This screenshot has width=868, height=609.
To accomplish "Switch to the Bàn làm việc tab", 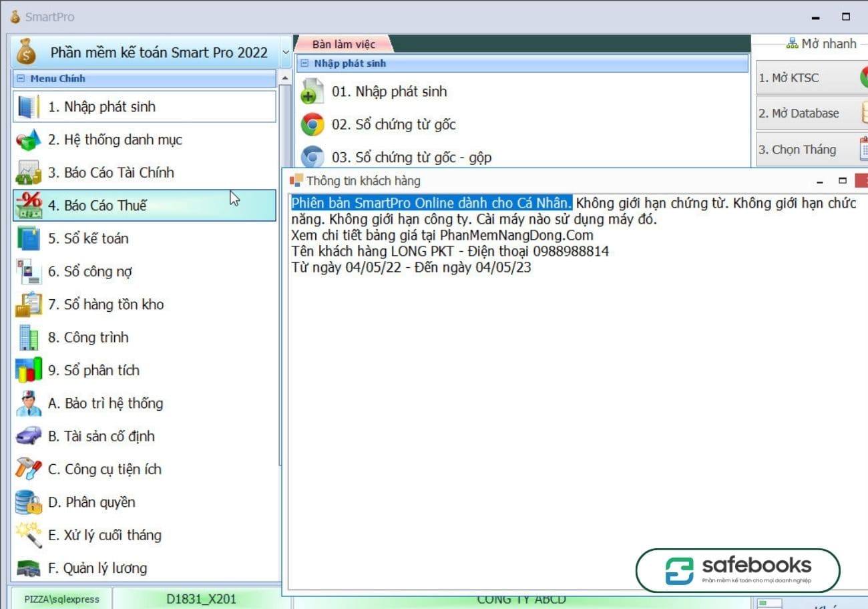I will (344, 44).
